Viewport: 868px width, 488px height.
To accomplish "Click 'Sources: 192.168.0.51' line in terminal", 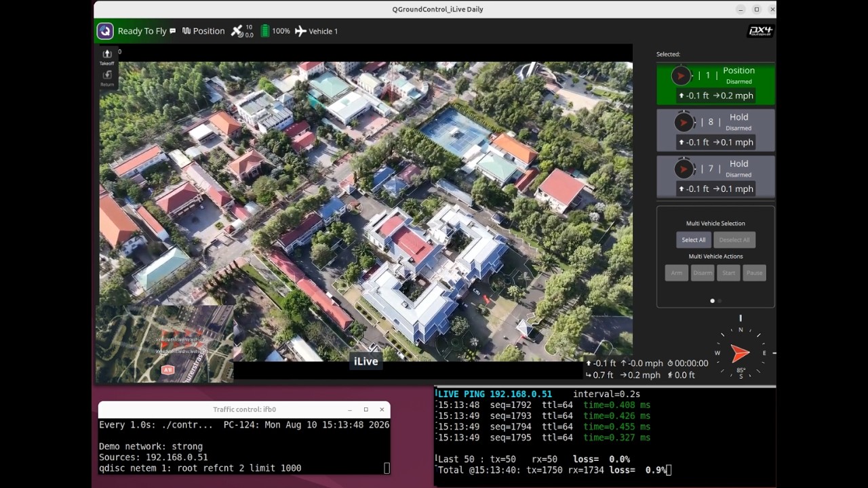I will 153,457.
